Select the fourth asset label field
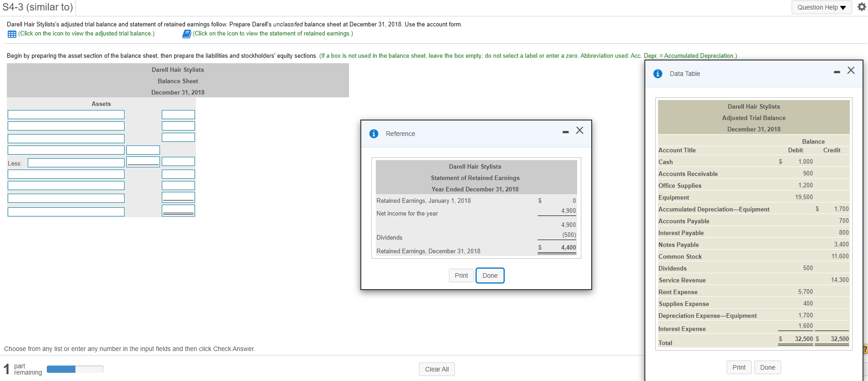868x381 pixels. 66,150
